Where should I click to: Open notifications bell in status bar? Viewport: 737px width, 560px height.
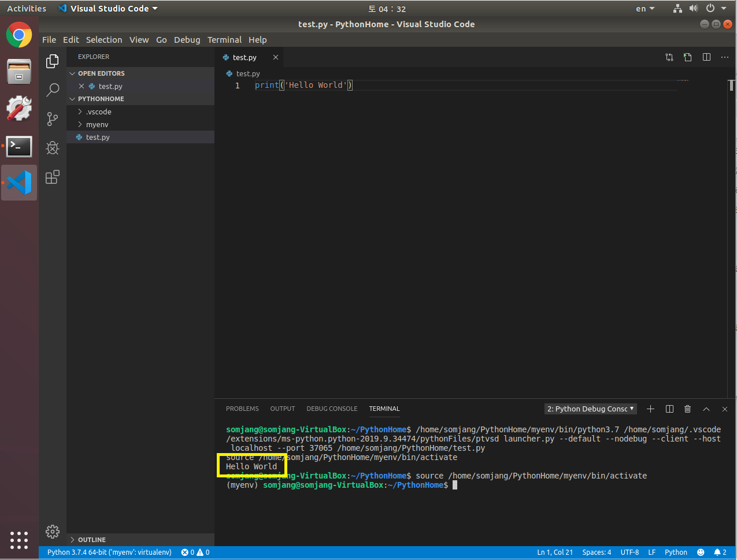[x=720, y=552]
